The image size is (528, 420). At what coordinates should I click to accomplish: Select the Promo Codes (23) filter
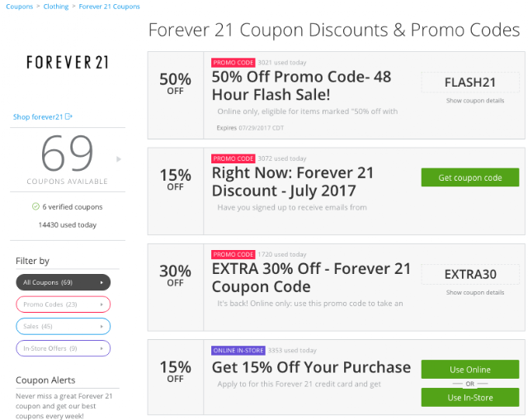point(62,304)
